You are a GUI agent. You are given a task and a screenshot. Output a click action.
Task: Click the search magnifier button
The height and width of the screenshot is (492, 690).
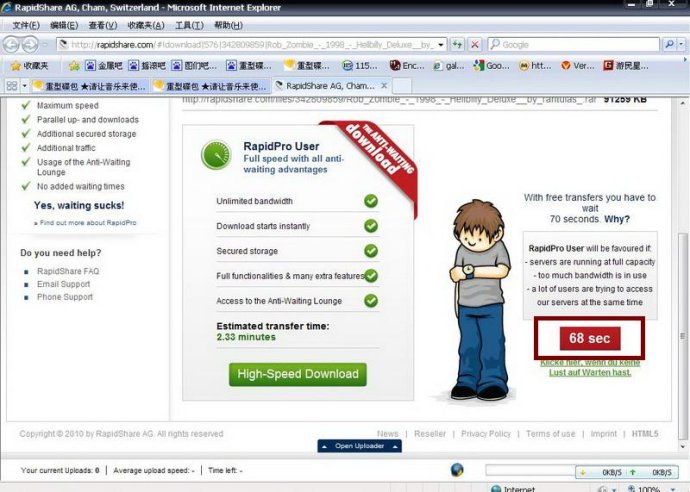[669, 44]
